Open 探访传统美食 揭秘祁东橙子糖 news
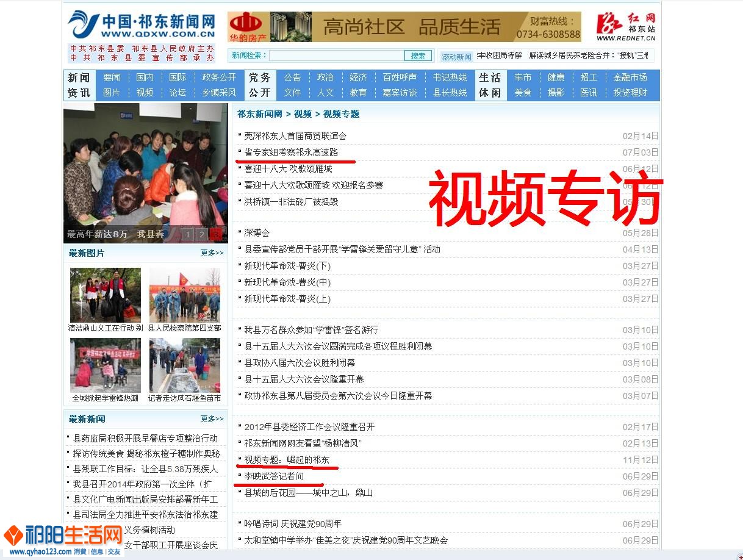743x560 pixels. [x=146, y=454]
